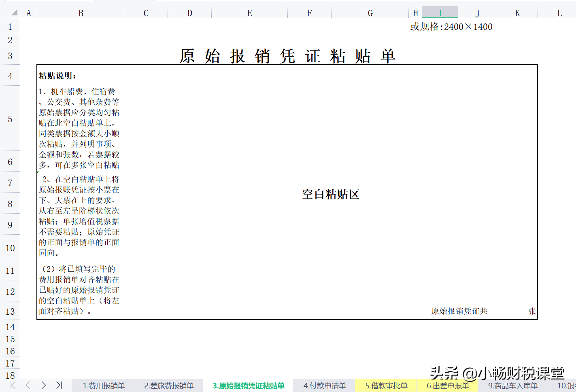Open the 9.商品车入库单 sheet tab

[512, 386]
